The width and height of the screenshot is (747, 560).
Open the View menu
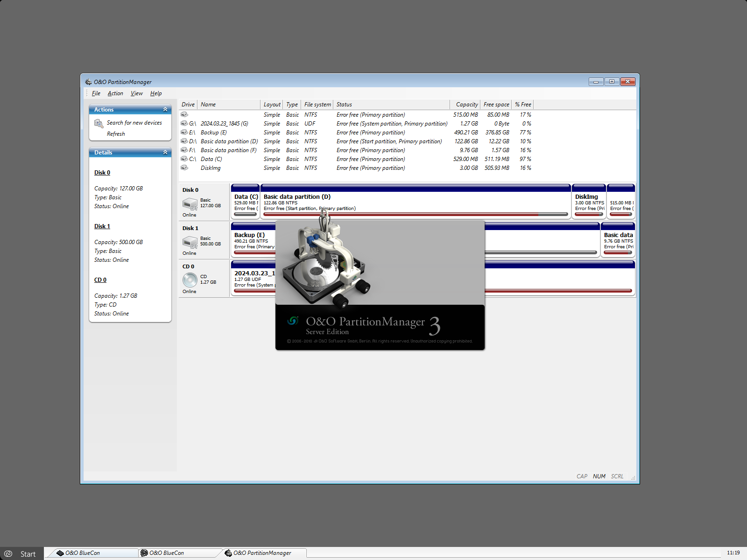coord(137,93)
